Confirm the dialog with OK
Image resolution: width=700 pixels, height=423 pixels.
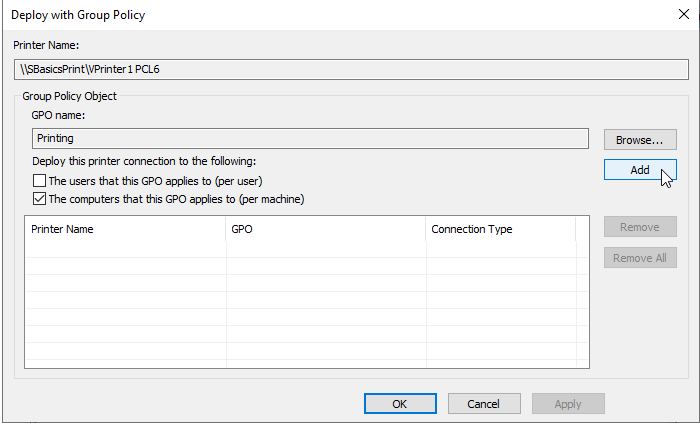coord(400,404)
